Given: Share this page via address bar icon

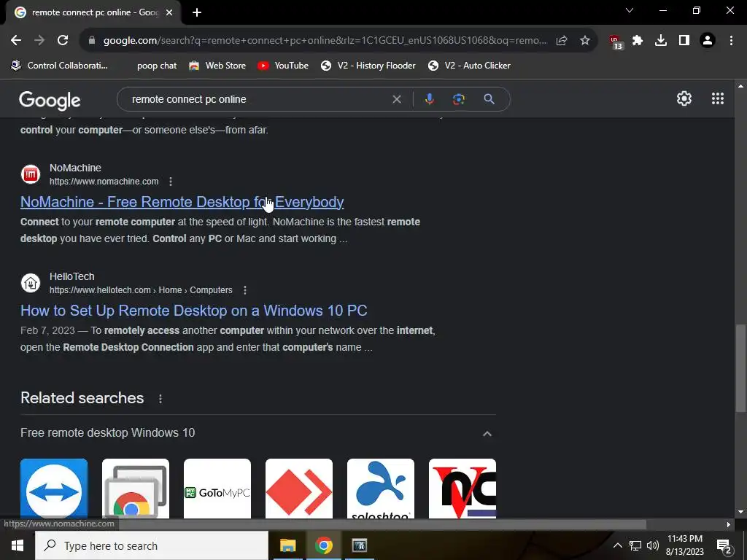Looking at the screenshot, I should [562, 41].
